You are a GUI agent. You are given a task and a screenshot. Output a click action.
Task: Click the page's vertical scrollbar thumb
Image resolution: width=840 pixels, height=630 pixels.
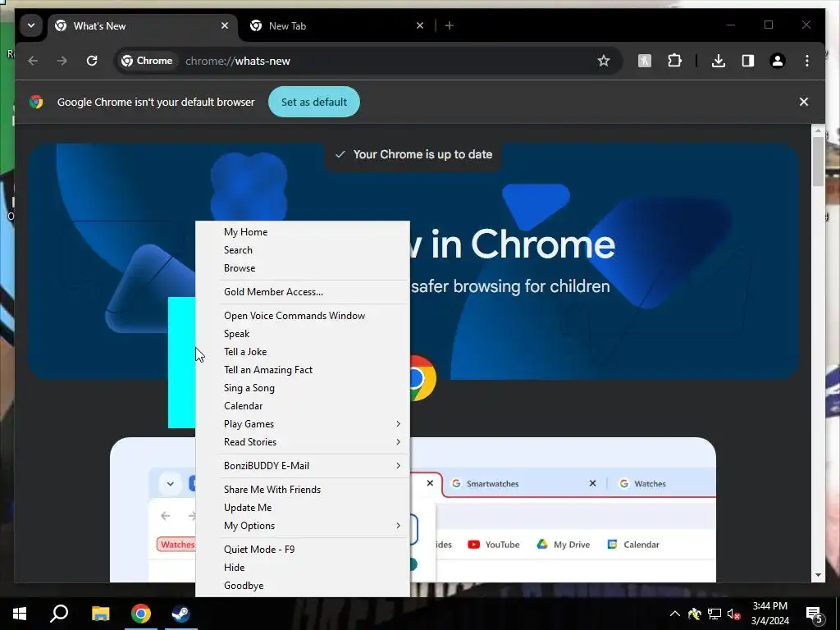[x=818, y=161]
